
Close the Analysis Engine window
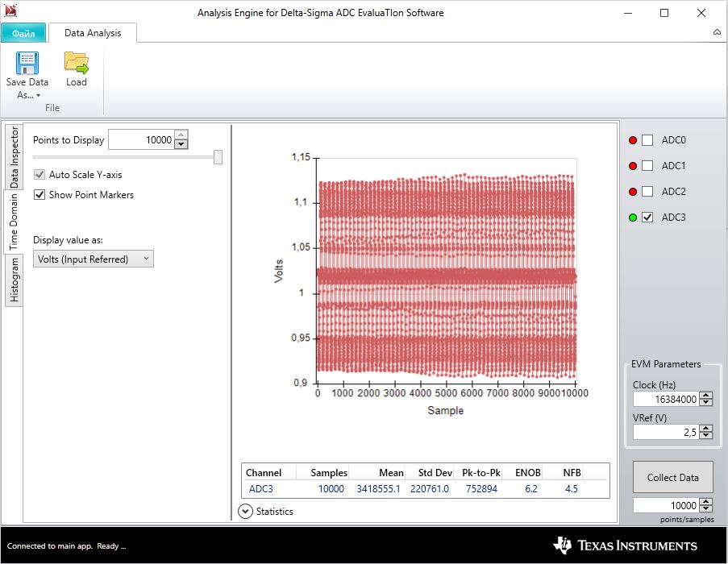click(x=701, y=13)
